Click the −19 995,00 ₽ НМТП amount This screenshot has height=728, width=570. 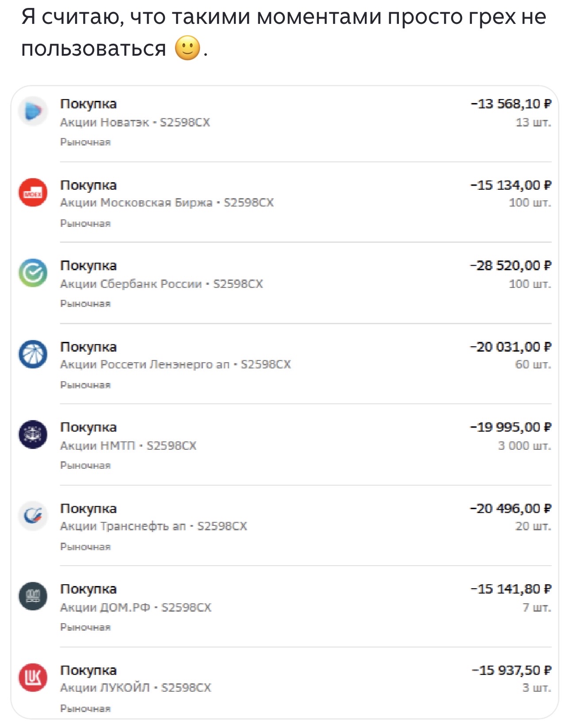(x=511, y=427)
